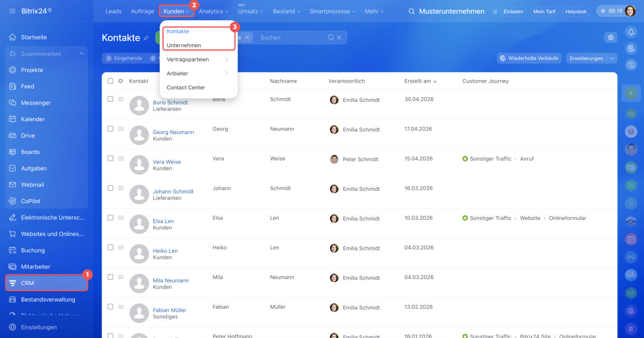Open the Georg Neumann contact link
The width and height of the screenshot is (644, 338).
click(173, 132)
